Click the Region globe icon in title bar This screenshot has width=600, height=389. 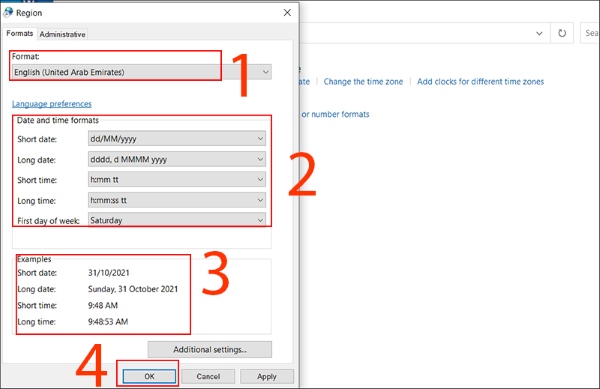tap(8, 12)
